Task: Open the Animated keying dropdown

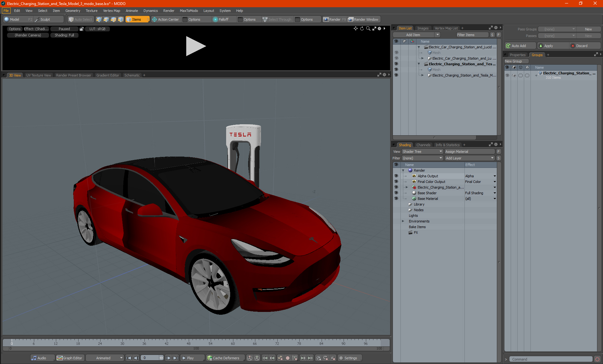Action: tap(105, 358)
